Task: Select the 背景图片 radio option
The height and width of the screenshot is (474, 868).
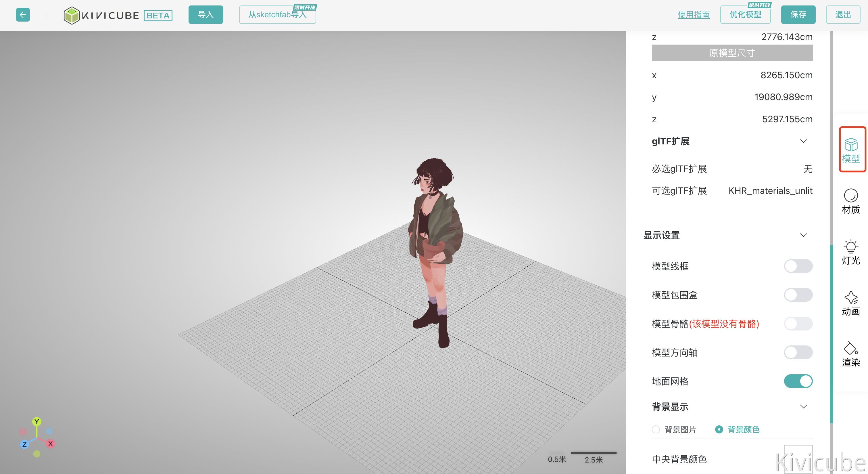Action: click(x=656, y=429)
